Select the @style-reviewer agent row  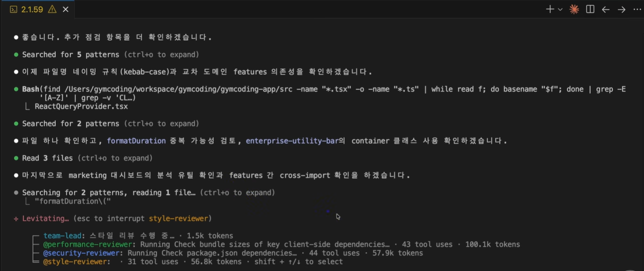(193, 262)
